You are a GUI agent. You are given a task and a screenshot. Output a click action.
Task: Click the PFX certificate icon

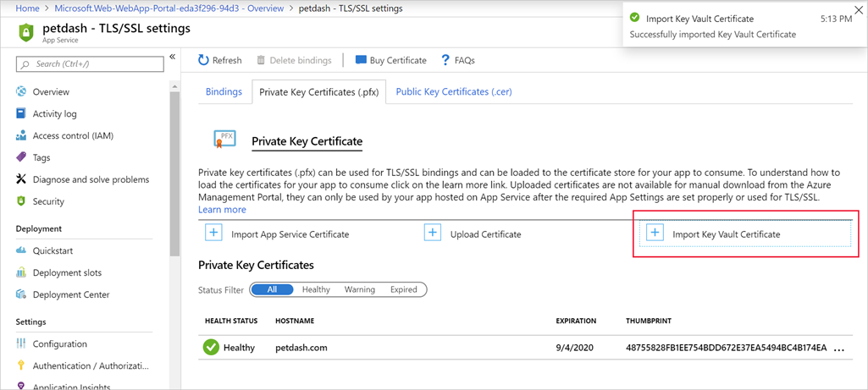(x=225, y=139)
